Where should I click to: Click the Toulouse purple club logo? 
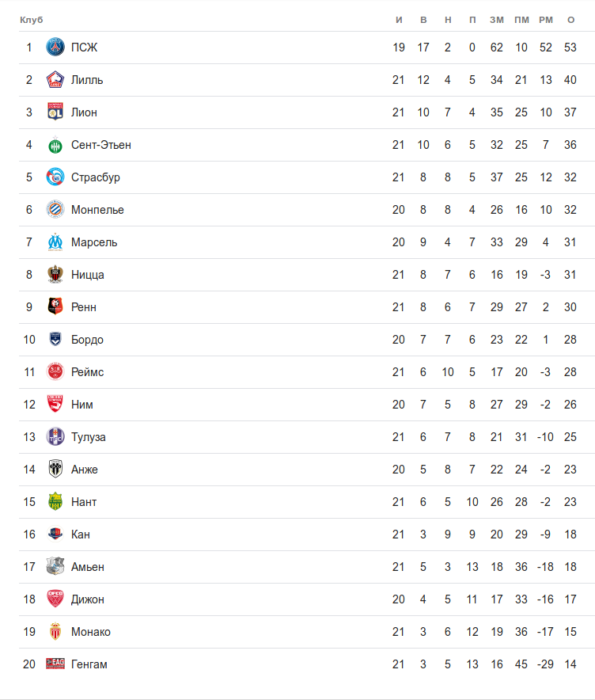[55, 437]
